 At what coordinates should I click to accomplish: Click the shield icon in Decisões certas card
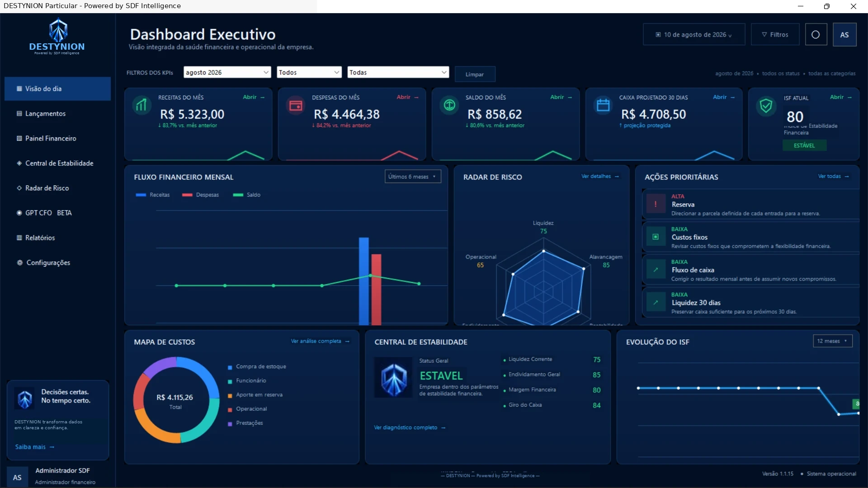[24, 399]
